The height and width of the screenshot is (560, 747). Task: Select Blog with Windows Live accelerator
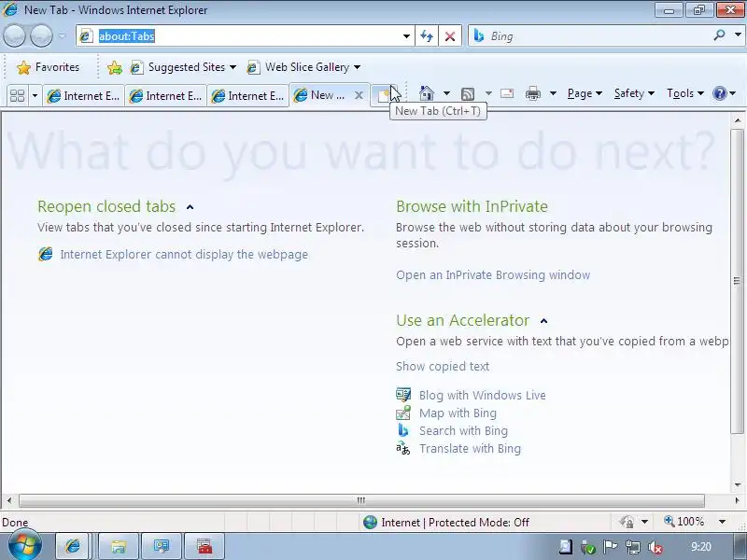[482, 395]
